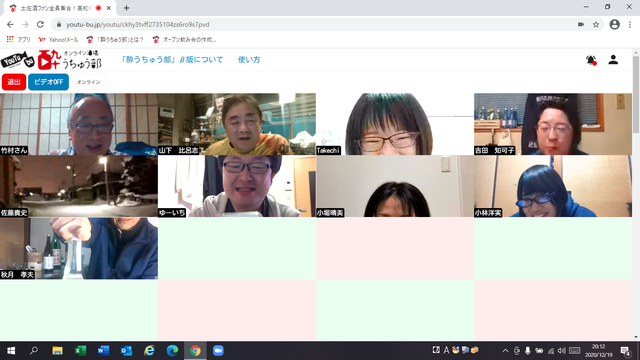Click the red 退出 leave button

14,82
